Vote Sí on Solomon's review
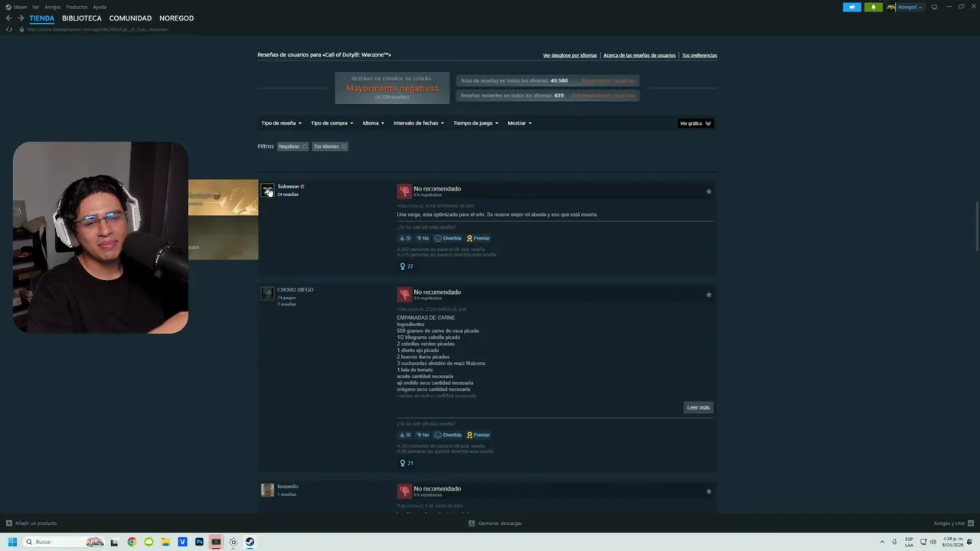This screenshot has height=551, width=980. 405,238
